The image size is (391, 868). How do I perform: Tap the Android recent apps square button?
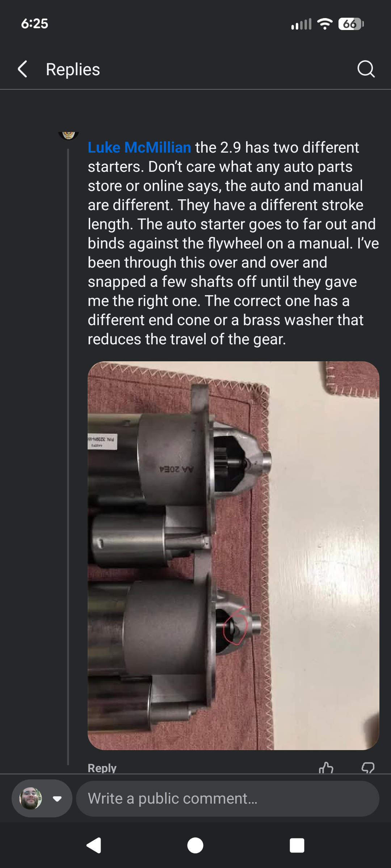[297, 846]
